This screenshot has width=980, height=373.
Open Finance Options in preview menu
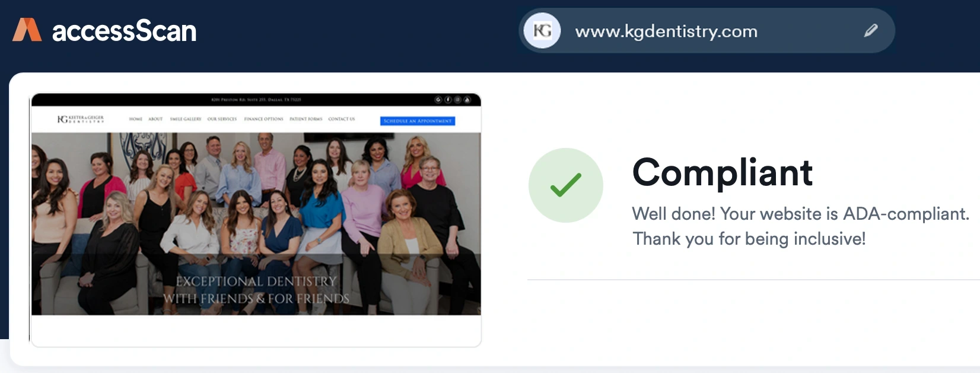pos(263,119)
